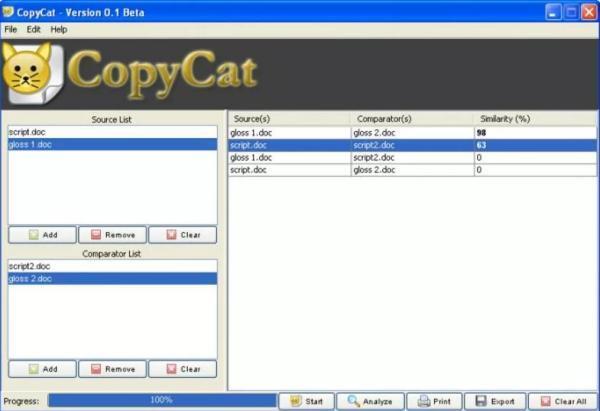
Task: Click the Source List Add green icon
Action: pos(34,235)
